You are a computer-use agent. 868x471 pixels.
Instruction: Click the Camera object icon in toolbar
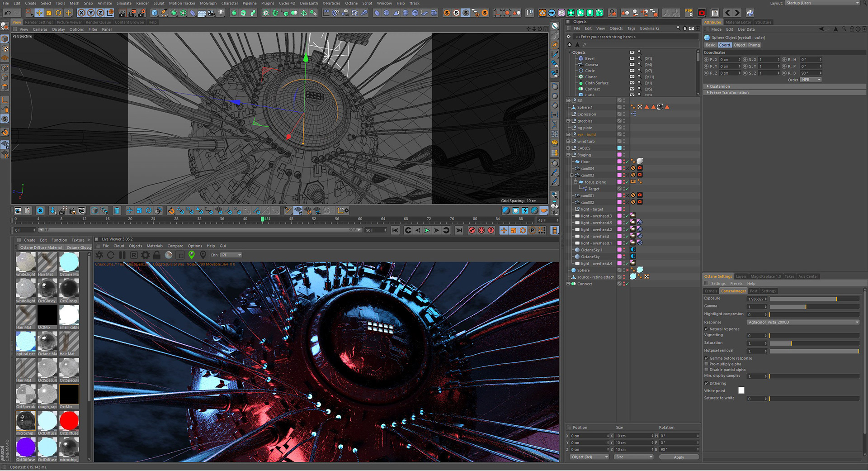coord(212,13)
